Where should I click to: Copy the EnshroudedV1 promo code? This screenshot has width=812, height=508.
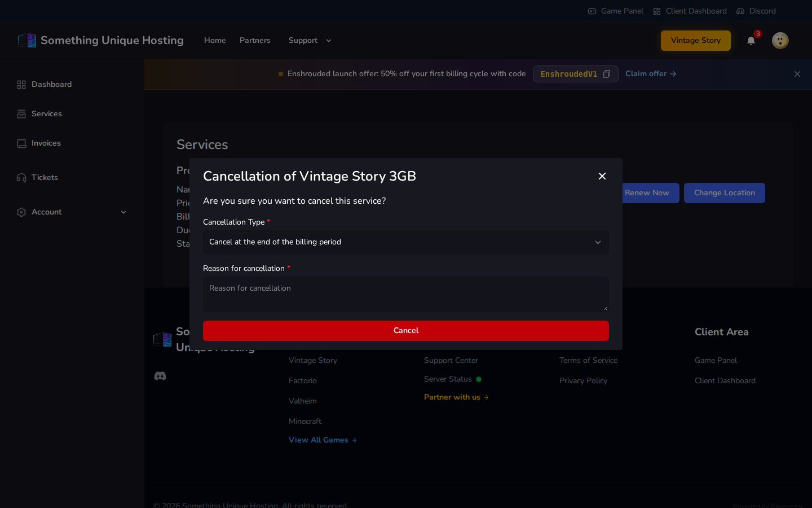pyautogui.click(x=607, y=74)
